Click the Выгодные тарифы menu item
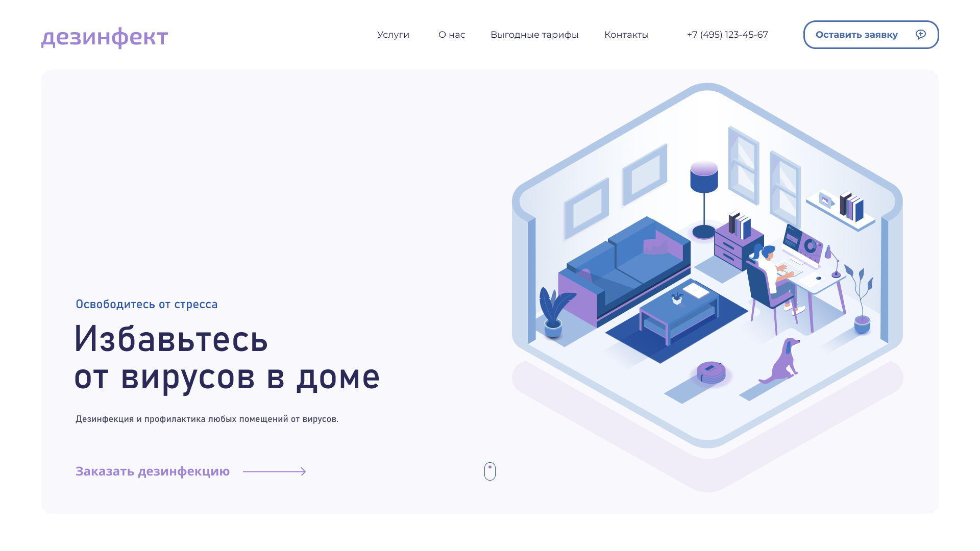The height and width of the screenshot is (551, 980). click(x=534, y=34)
